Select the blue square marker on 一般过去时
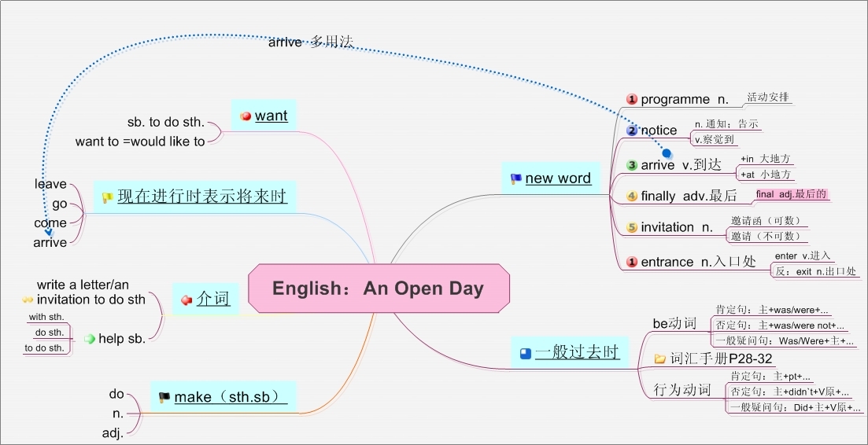 (x=525, y=353)
